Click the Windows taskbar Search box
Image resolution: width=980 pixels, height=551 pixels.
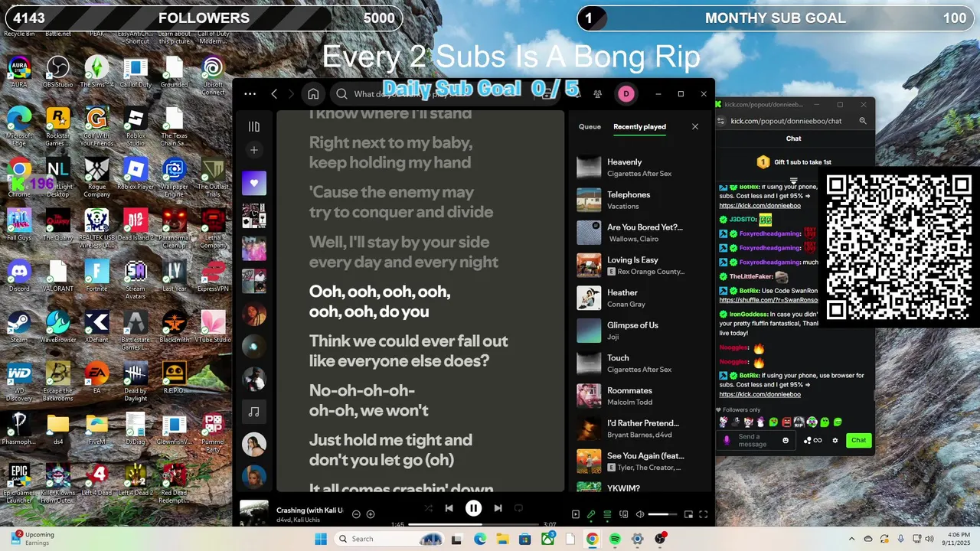[x=390, y=539]
